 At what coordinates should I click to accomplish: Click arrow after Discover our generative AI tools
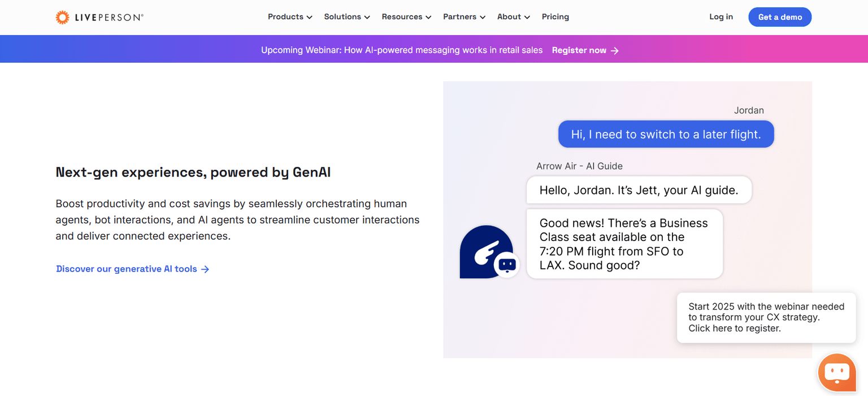(x=205, y=269)
